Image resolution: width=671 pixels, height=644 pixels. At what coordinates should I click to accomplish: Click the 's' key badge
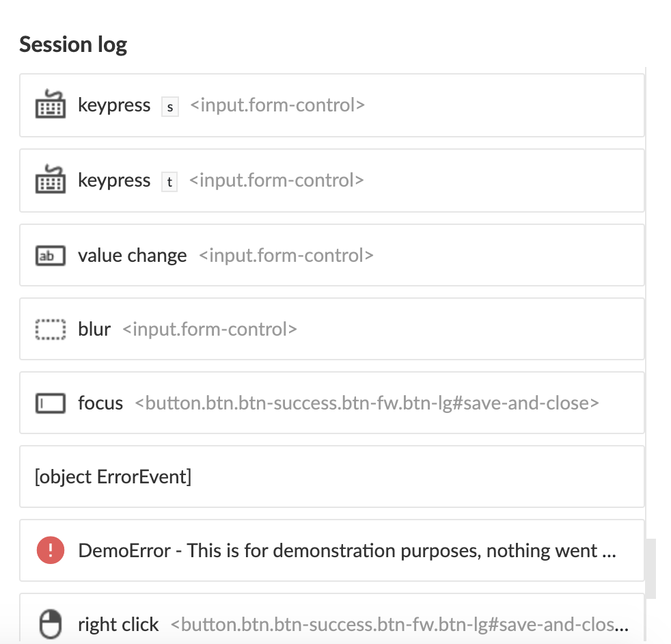[x=170, y=107]
